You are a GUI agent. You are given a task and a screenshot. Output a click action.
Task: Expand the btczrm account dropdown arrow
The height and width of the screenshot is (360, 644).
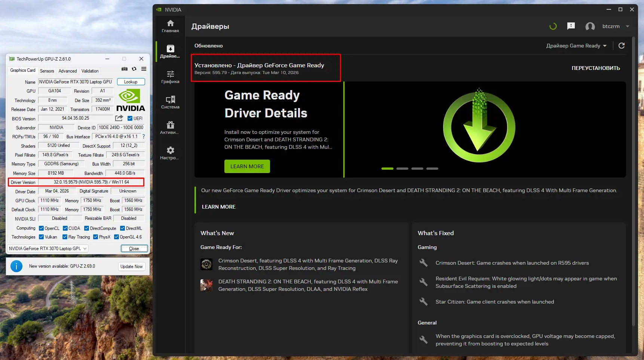click(x=628, y=26)
